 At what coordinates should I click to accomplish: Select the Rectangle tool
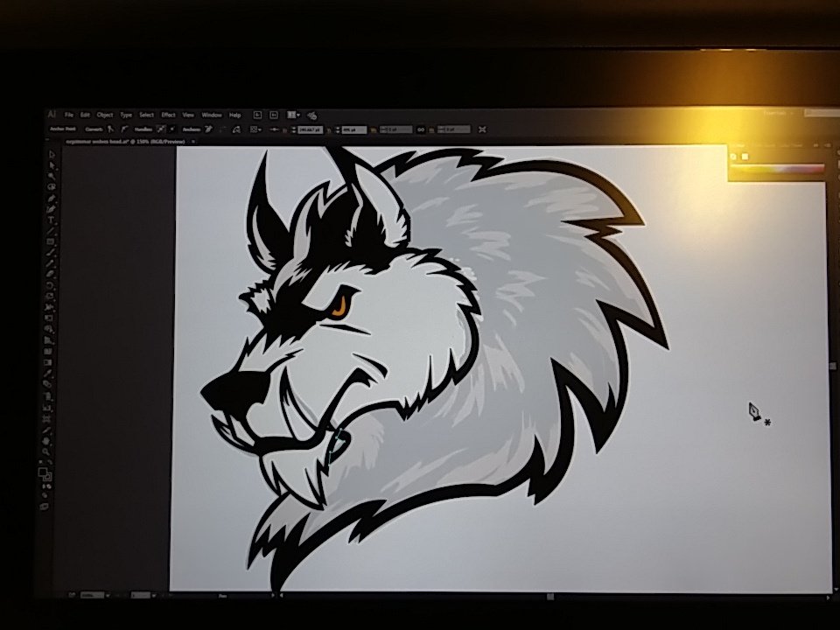click(51, 241)
